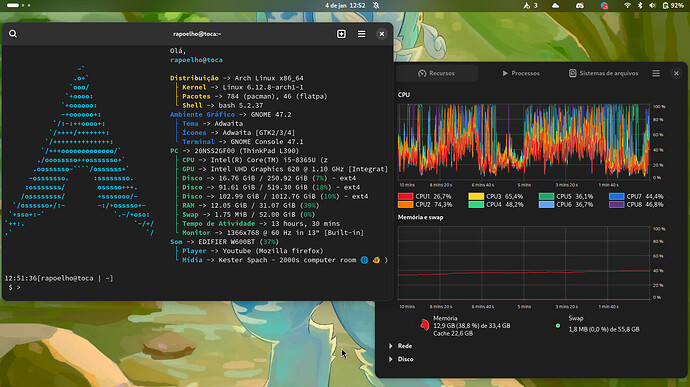This screenshot has height=387, width=690.
Task: Click the battery 92% indicator
Action: (673, 5)
